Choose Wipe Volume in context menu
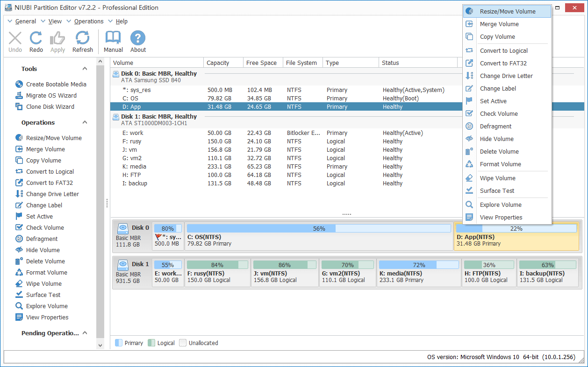This screenshot has height=367, width=588. click(497, 178)
